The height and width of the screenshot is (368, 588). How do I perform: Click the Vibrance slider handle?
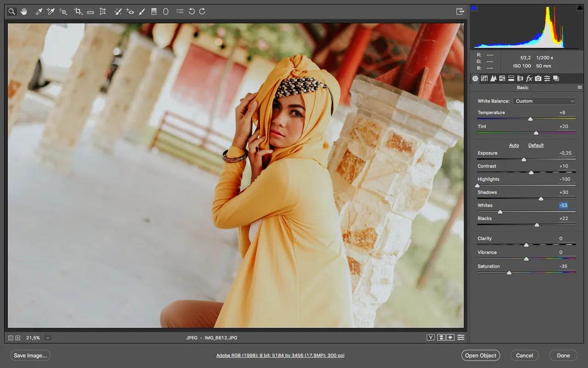[526, 259]
